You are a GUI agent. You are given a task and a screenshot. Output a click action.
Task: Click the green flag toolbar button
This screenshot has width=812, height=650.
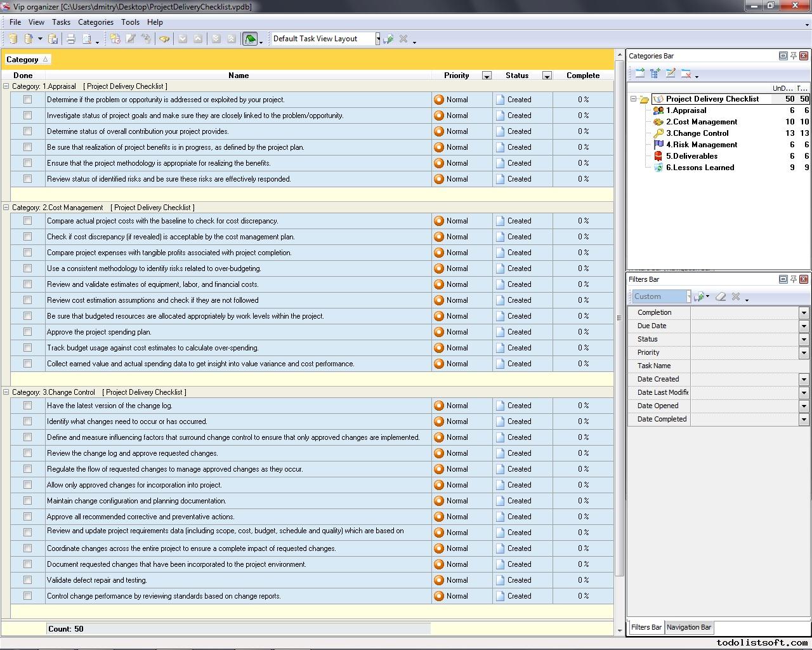tap(250, 39)
